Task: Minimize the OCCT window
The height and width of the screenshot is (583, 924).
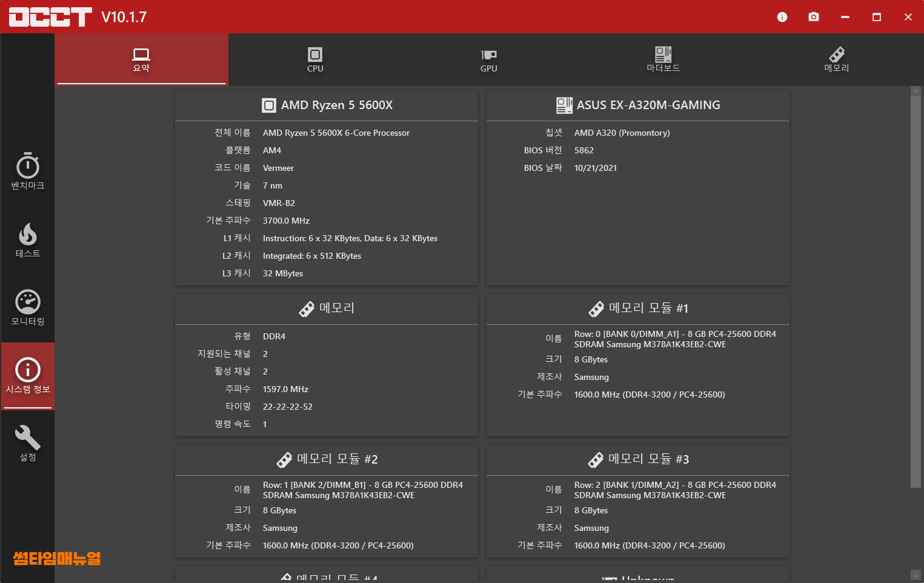Action: pyautogui.click(x=845, y=17)
